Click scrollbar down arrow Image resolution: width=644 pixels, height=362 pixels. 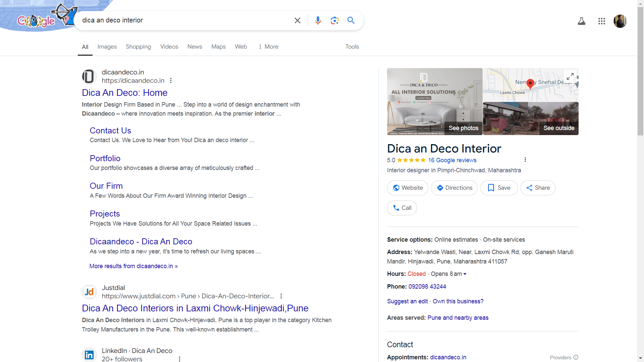[641, 358]
